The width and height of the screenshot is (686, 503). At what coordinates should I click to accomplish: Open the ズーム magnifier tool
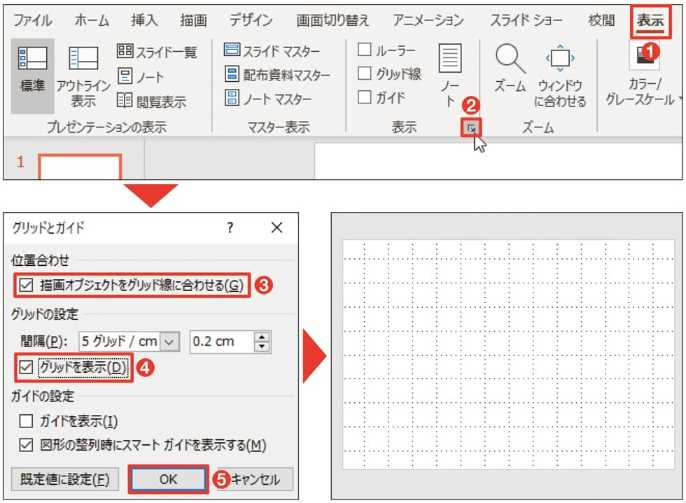(x=510, y=69)
